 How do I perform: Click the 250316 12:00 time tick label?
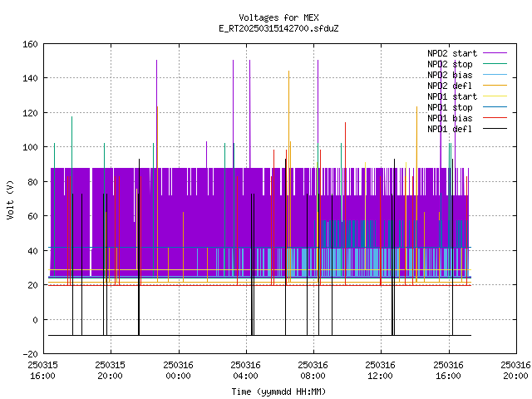(x=381, y=371)
